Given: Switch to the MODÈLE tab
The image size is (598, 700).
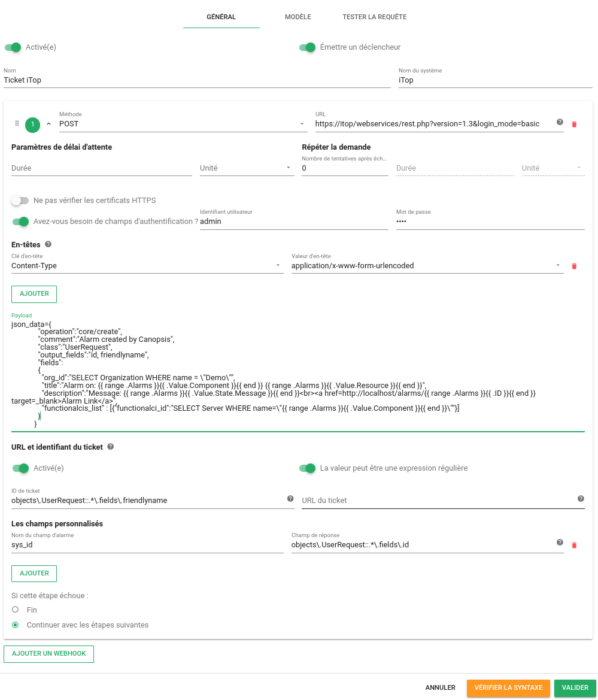Looking at the screenshot, I should (298, 17).
